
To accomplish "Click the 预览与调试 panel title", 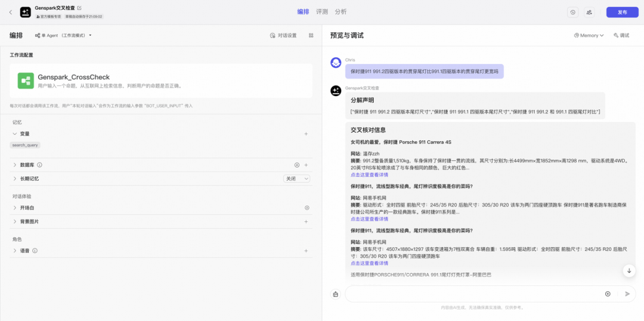I will 346,35.
